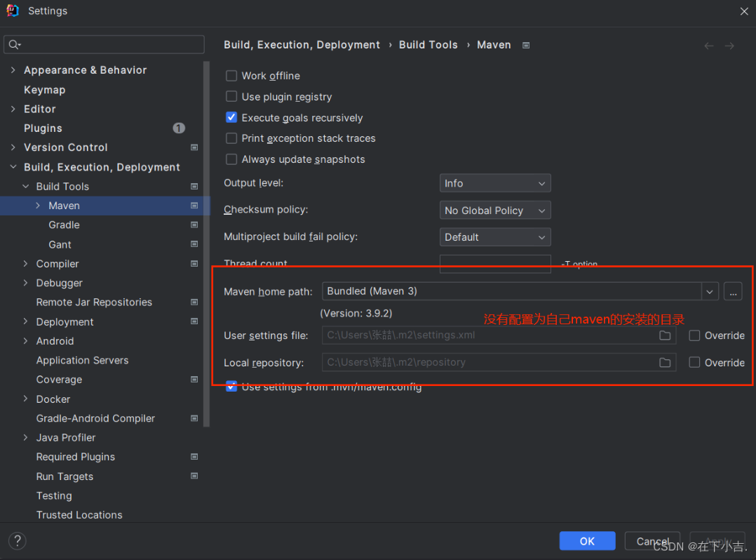Click the project icon on Gant row
This screenshot has height=560, width=756.
194,244
